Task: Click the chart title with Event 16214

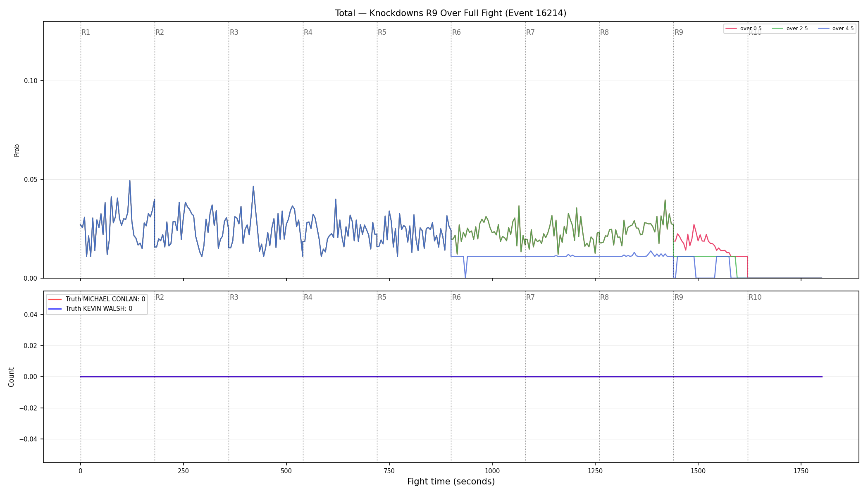Action: point(451,13)
